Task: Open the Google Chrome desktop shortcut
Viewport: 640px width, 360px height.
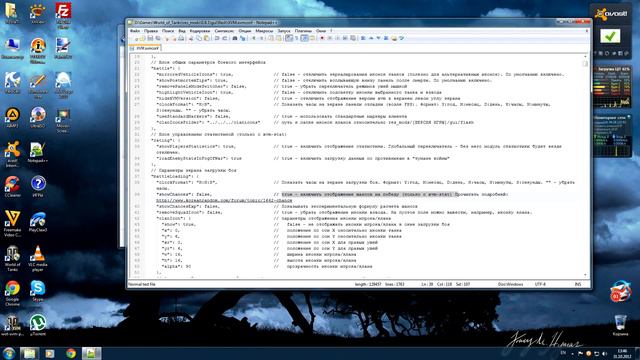Action: pos(12,293)
